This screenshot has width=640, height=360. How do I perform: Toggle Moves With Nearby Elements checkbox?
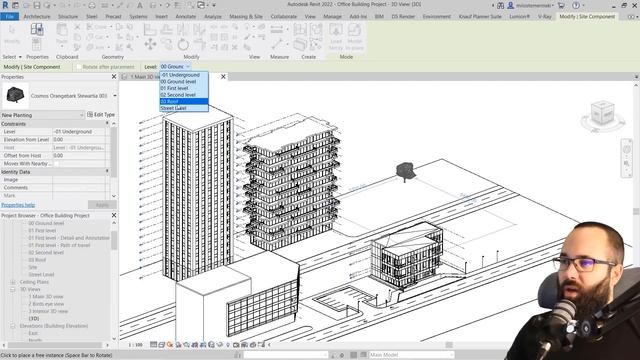(x=56, y=164)
